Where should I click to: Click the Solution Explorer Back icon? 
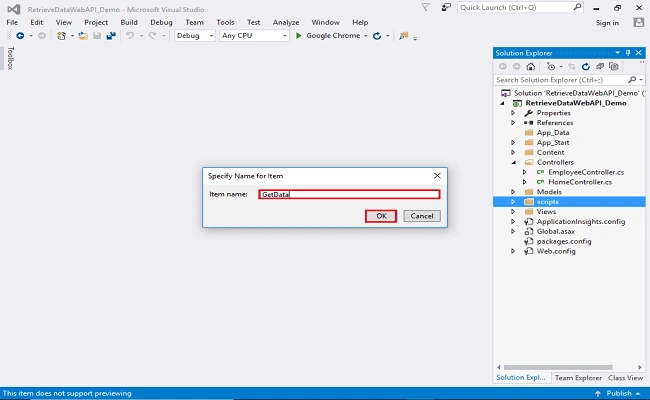tap(503, 66)
